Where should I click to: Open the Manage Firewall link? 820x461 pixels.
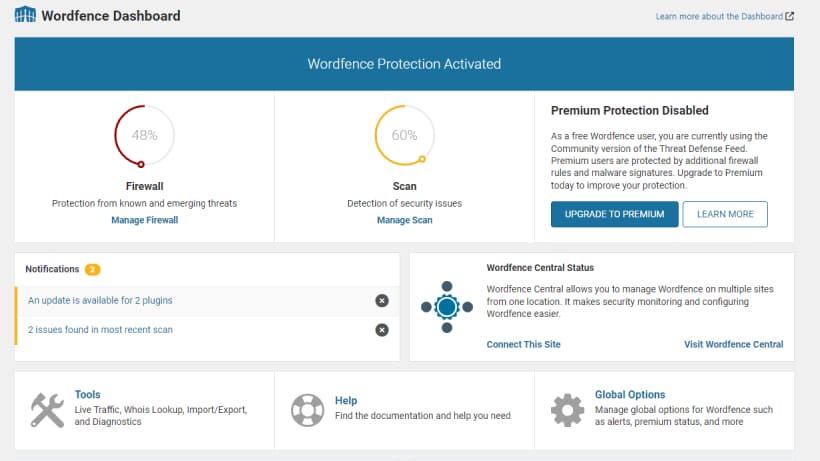[144, 220]
